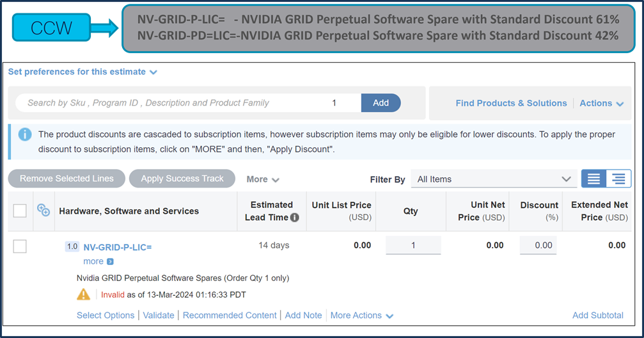Screen dimensions: 644x338
Task: Click the arrow icon beside the more link
Action: pos(110,262)
